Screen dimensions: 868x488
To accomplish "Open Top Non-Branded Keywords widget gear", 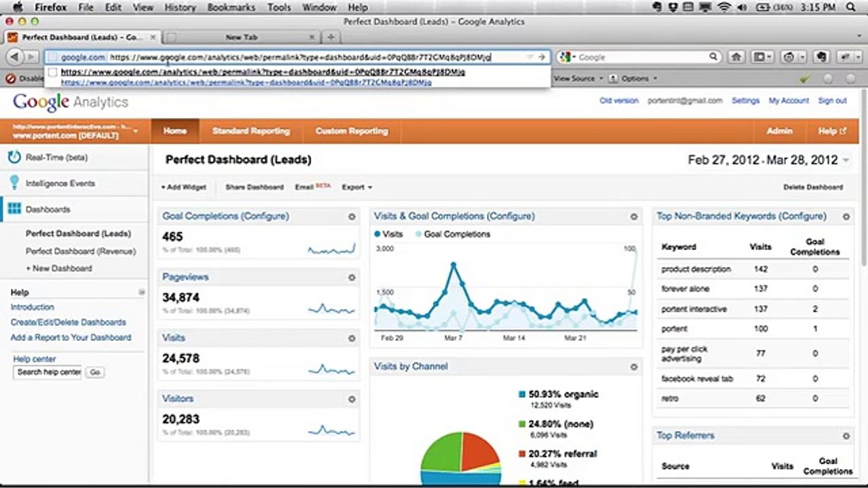I will point(846,217).
